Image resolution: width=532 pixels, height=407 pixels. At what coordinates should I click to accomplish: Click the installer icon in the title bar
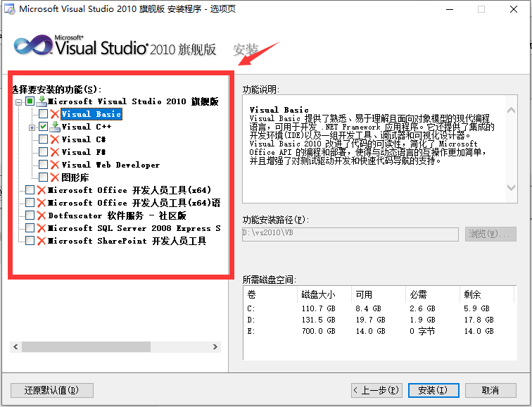(10, 9)
